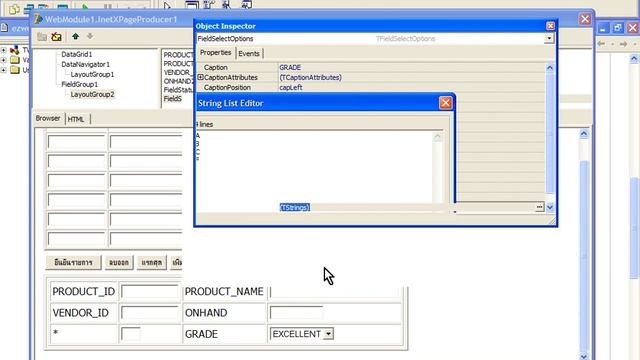Click line A in String List Editor
Viewport: 640px width, 360px height.
pos(198,136)
